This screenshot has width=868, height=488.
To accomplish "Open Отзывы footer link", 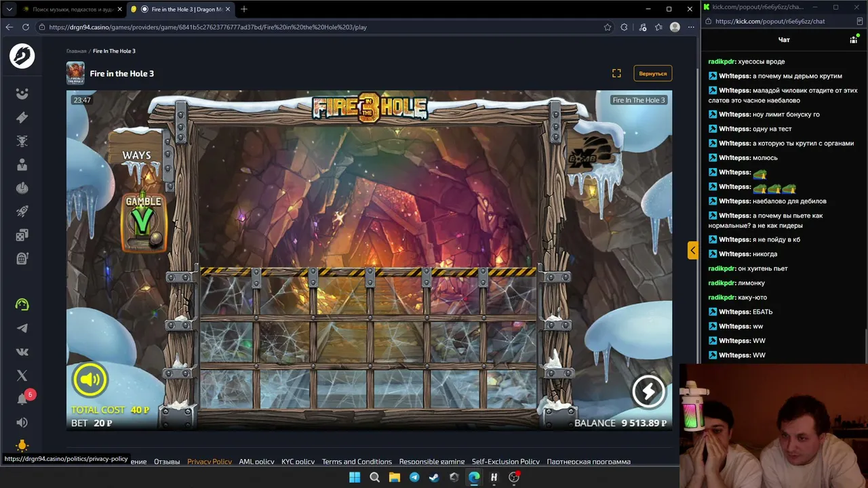I will click(x=167, y=462).
